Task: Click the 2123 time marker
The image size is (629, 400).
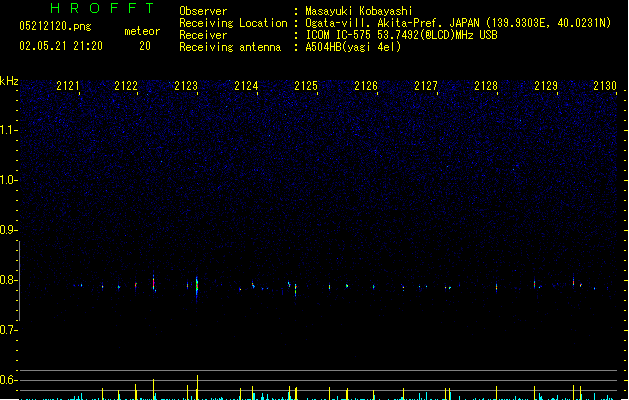Action: (186, 86)
